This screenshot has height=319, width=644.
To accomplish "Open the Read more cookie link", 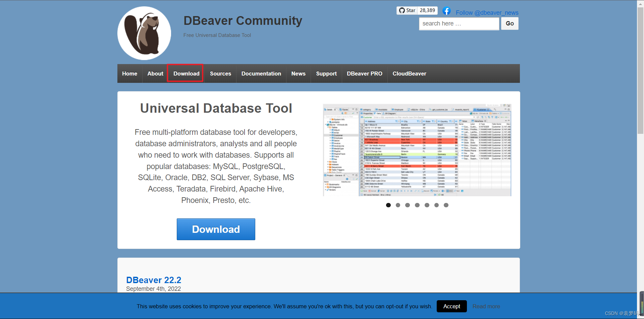I will coord(486,306).
